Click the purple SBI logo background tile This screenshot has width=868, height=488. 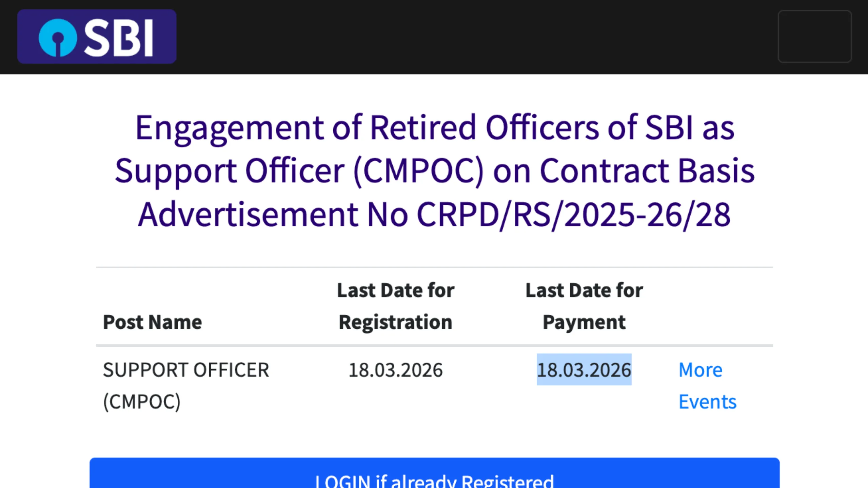97,37
